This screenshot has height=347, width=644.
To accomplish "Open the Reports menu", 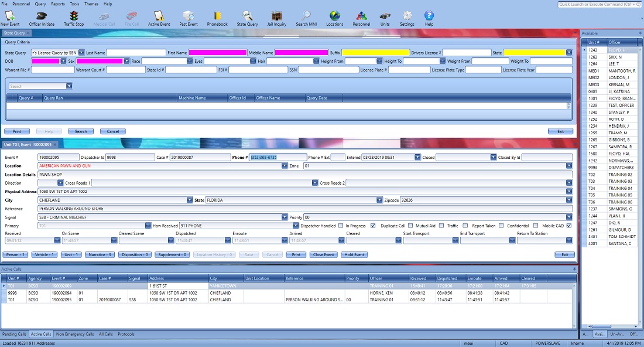I will coord(58,4).
